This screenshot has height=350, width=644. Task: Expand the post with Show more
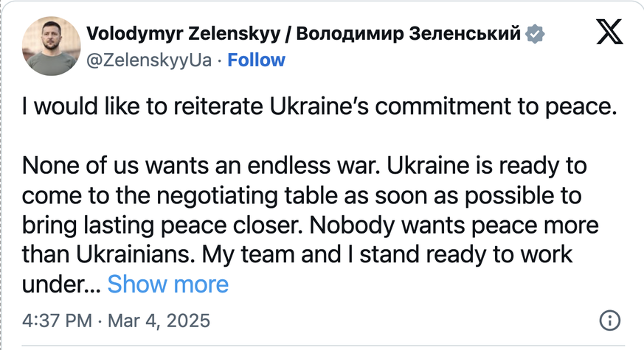coord(168,284)
